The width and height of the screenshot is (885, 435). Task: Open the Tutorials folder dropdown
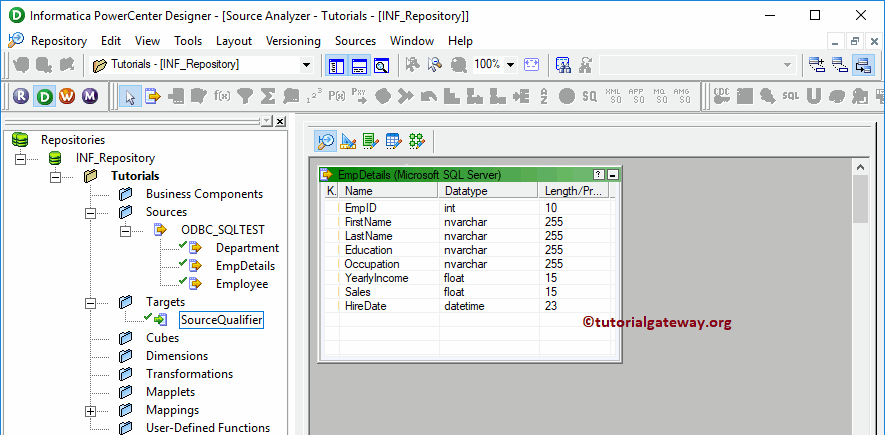(306, 65)
